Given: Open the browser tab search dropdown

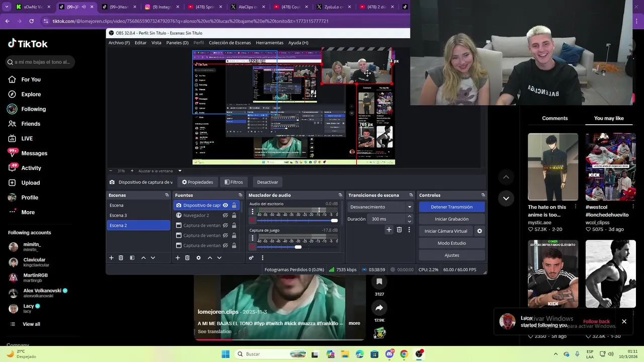Looking at the screenshot, I should pyautogui.click(x=7, y=7).
